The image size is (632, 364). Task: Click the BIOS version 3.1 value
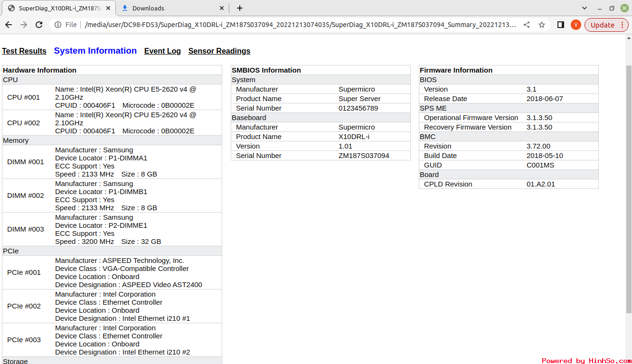click(531, 89)
